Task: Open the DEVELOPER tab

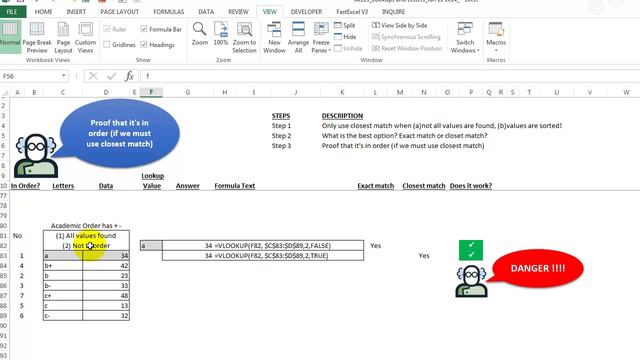Action: [x=306, y=12]
